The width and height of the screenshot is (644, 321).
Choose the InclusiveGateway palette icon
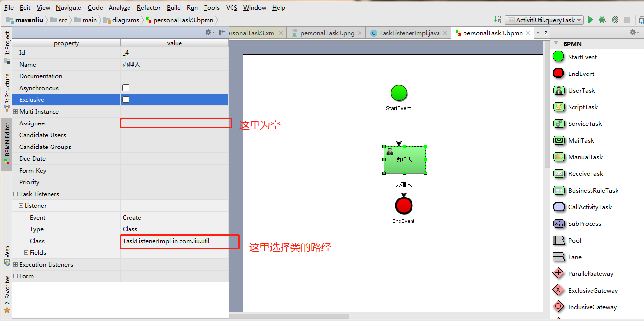coord(558,307)
